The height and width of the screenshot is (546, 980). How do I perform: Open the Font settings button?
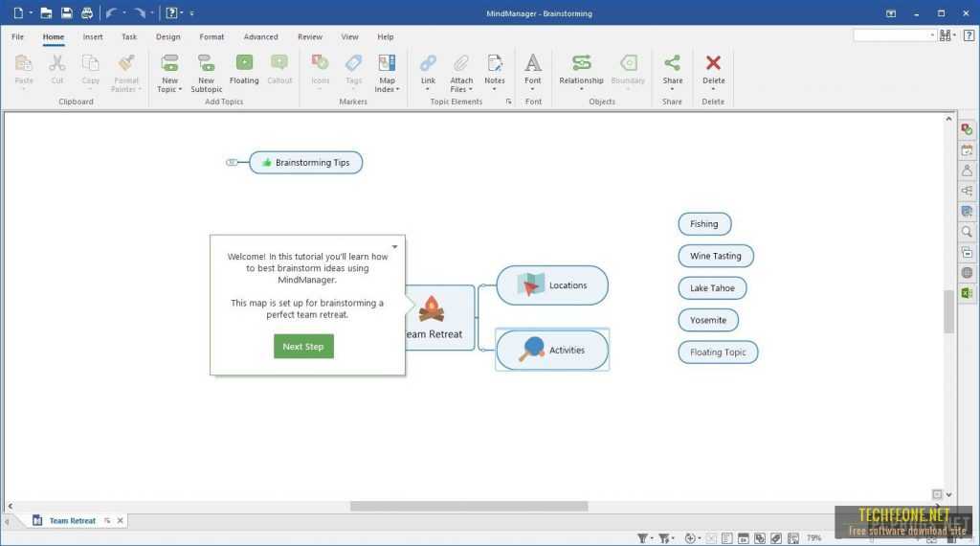[532, 72]
